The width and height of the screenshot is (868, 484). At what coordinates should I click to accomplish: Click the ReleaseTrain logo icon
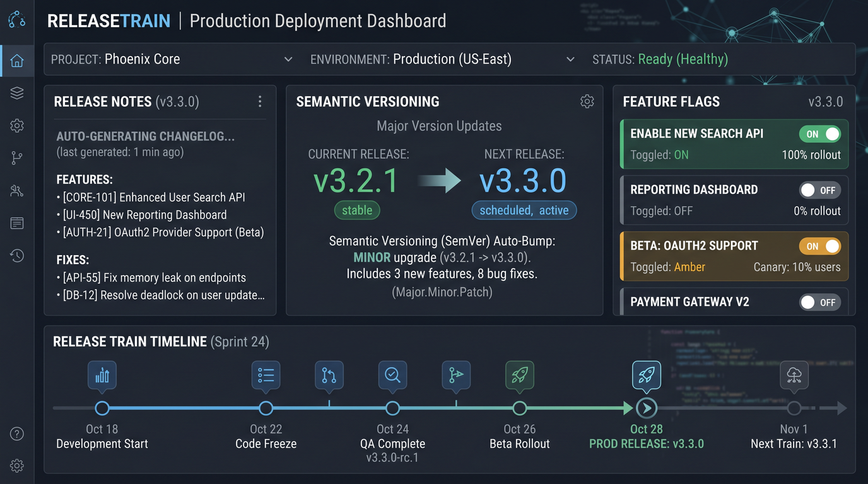(x=17, y=20)
